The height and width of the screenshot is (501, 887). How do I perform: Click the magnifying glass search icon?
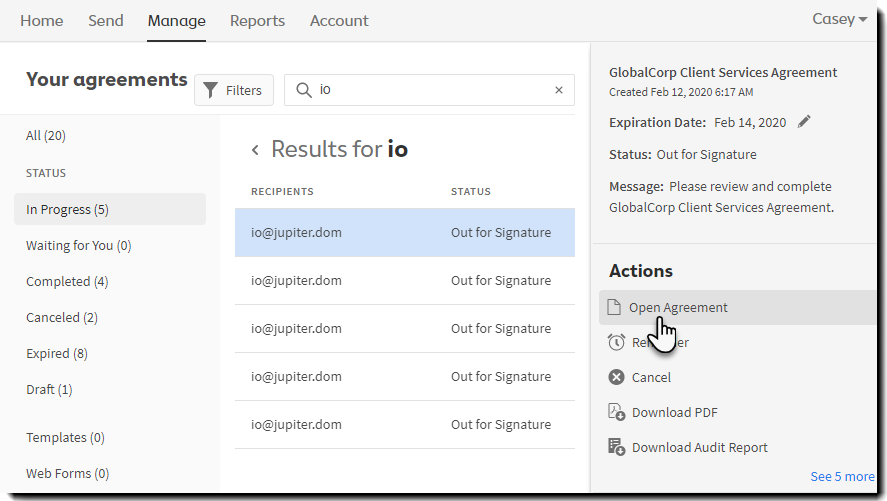pos(303,90)
